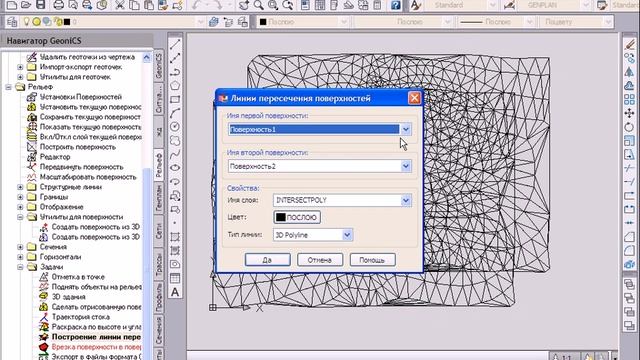Toggle the layer on/off light bulb
Image resolution: width=640 pixels, height=360 pixels.
[x=27, y=22]
